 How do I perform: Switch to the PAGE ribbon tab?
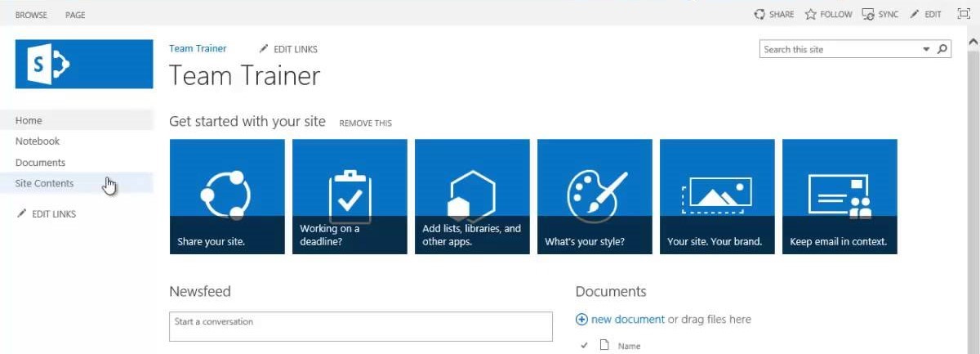pos(75,15)
